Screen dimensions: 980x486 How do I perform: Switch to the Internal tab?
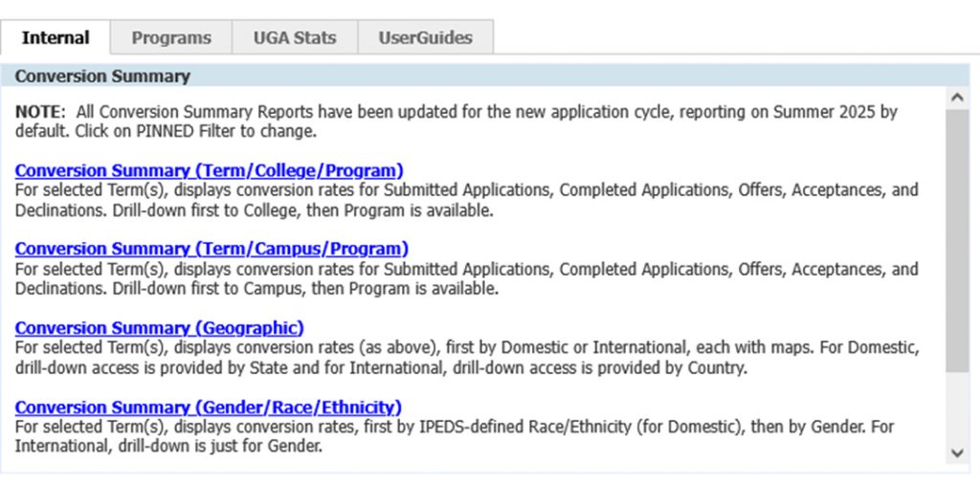point(56,38)
